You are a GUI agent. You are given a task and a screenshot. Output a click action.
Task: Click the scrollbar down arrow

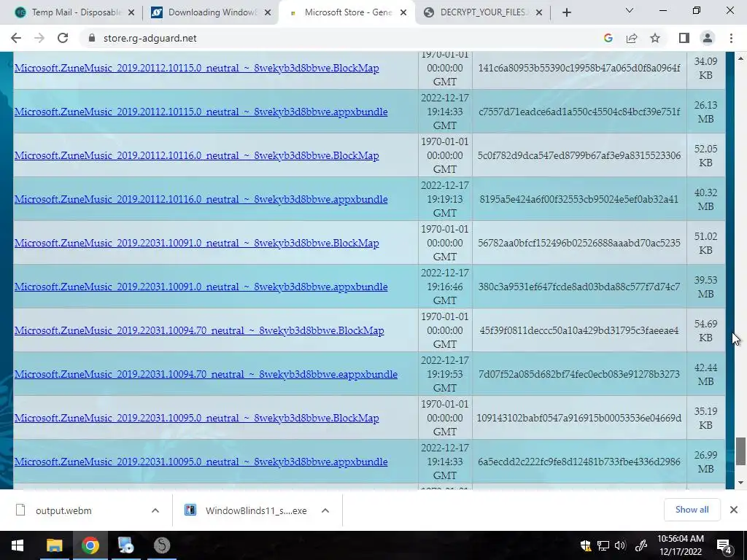tap(740, 483)
